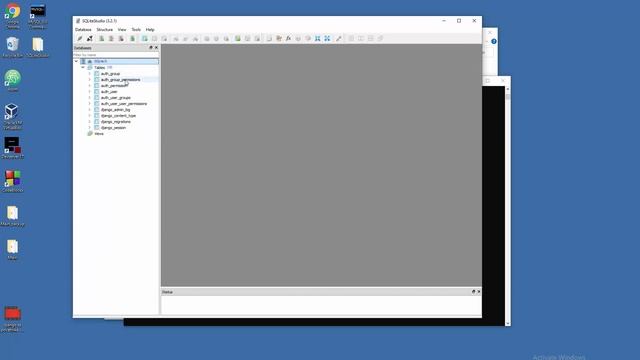Open SQL functions editor (fx icon)
The height and width of the screenshot is (360, 640).
[289, 38]
